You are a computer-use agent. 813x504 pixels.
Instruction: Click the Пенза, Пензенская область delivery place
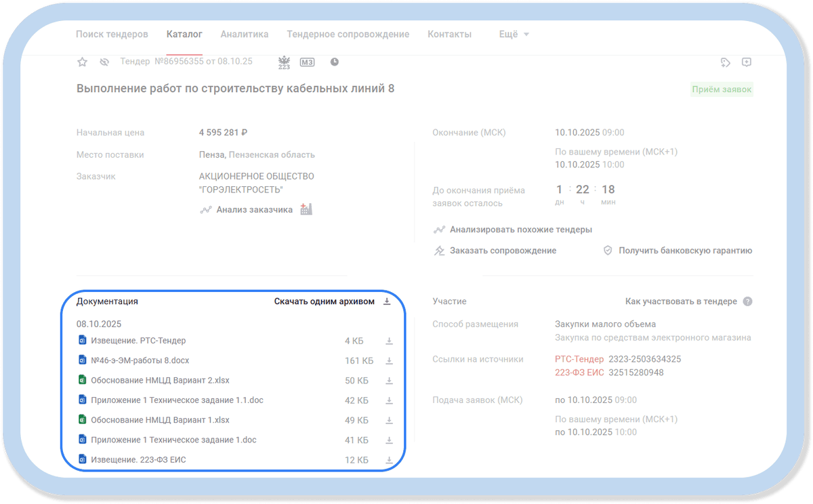257,154
